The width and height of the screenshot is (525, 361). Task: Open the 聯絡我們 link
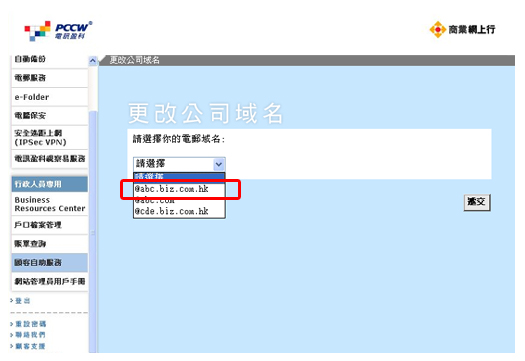[x=30, y=335]
